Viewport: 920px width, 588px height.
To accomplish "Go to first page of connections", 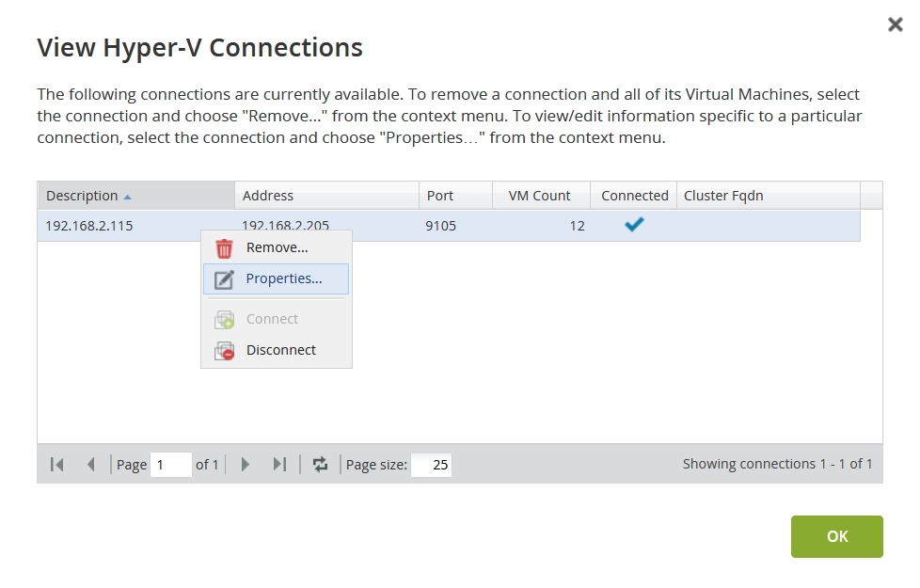I will tap(57, 465).
